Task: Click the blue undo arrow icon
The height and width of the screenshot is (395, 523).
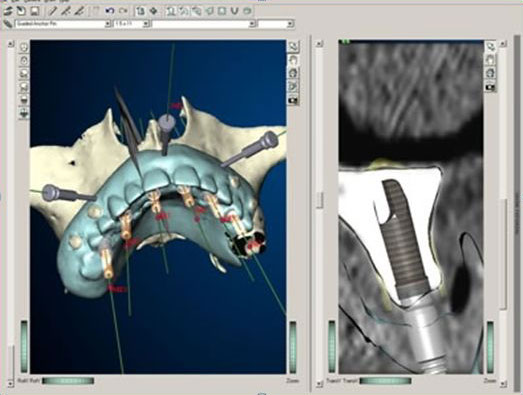Action: 109,12
